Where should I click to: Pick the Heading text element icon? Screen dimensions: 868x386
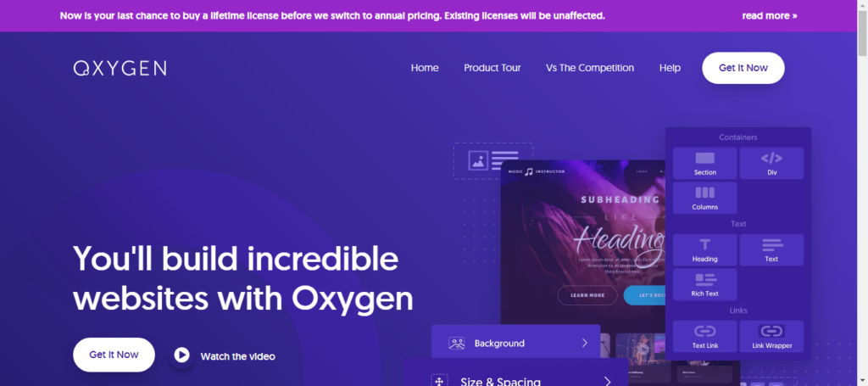[704, 245]
